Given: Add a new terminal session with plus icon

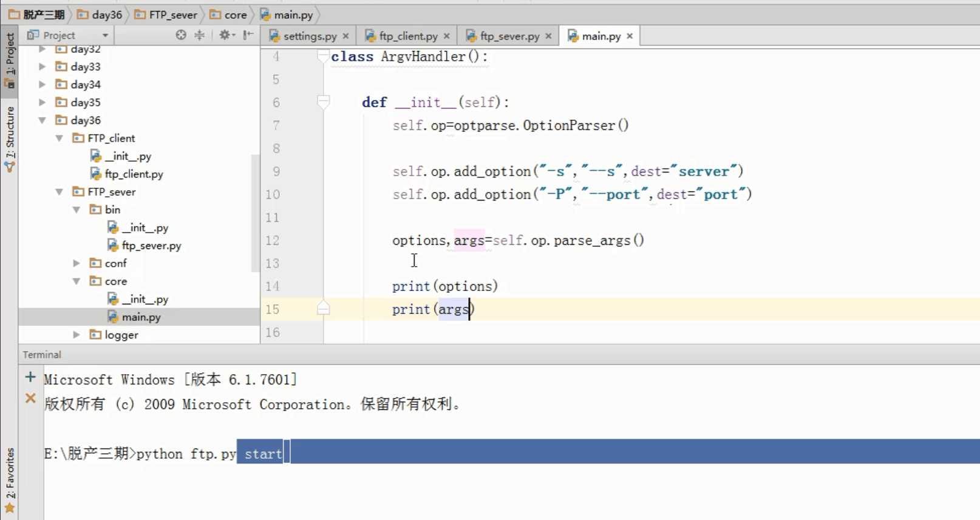Looking at the screenshot, I should (x=30, y=377).
